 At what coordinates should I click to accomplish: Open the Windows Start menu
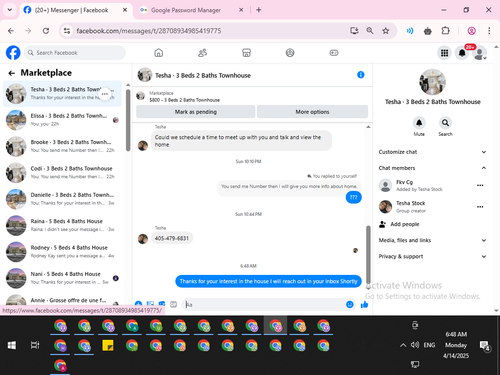[x=12, y=345]
